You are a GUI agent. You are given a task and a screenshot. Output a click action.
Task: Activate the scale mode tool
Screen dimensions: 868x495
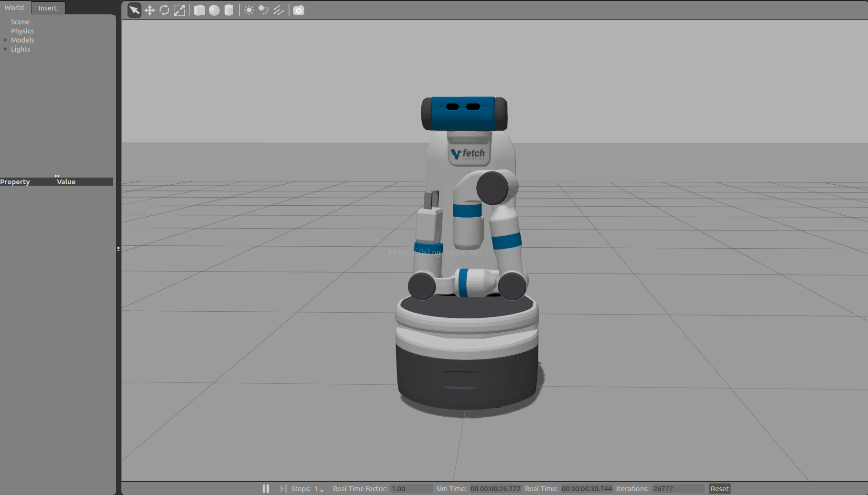click(x=179, y=10)
